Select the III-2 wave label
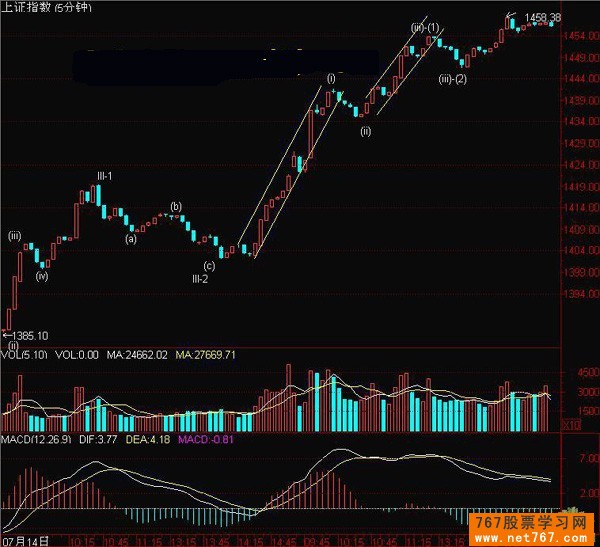 click(x=200, y=279)
